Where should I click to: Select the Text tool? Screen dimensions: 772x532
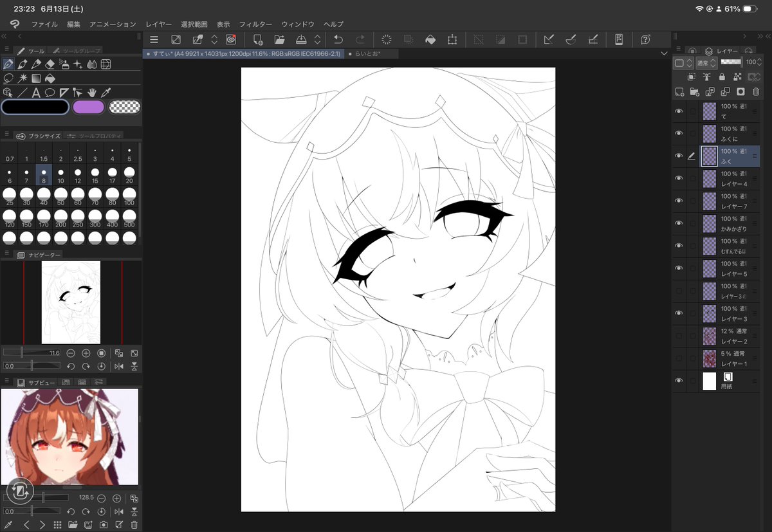pos(36,92)
